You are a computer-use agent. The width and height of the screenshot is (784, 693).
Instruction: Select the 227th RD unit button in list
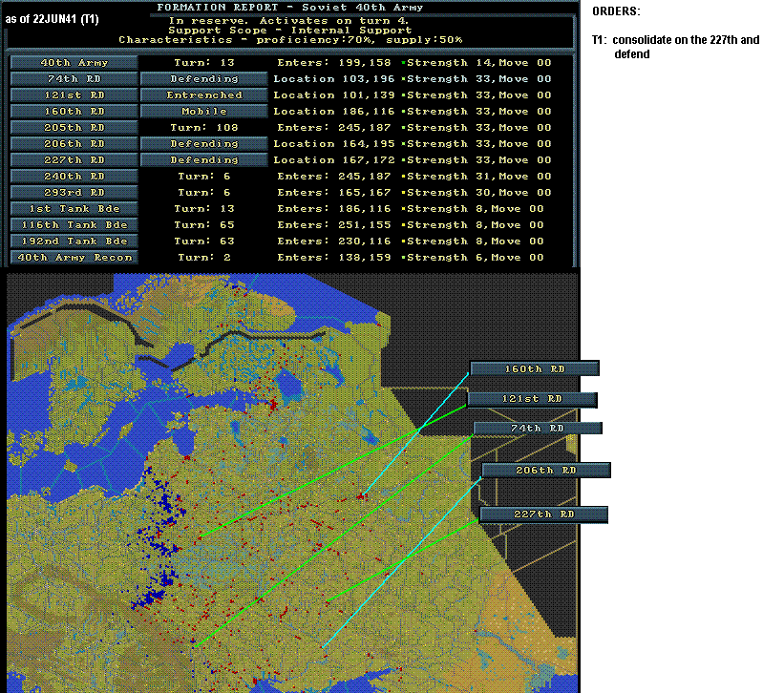tap(74, 159)
